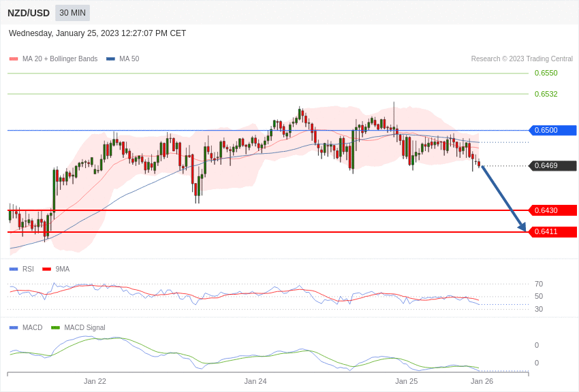The image size is (579, 392).
Task: Click the black 0.6469 current price tag
Action: click(552, 165)
